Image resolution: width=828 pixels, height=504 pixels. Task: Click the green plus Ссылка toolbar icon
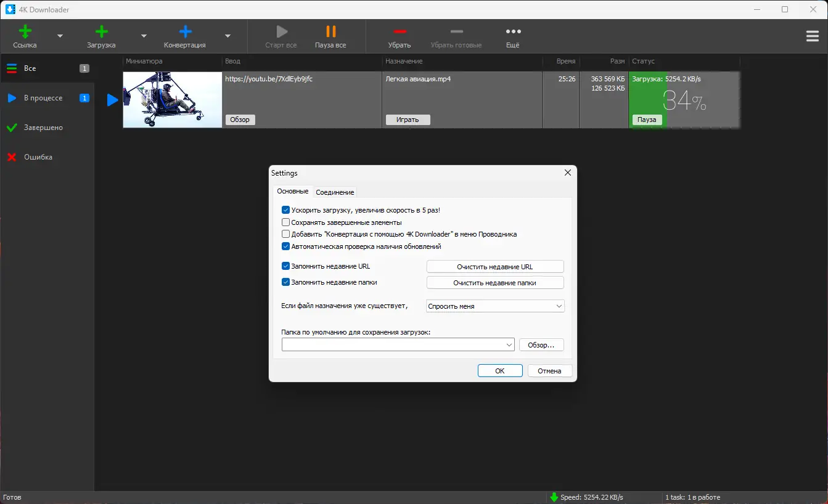(x=25, y=32)
